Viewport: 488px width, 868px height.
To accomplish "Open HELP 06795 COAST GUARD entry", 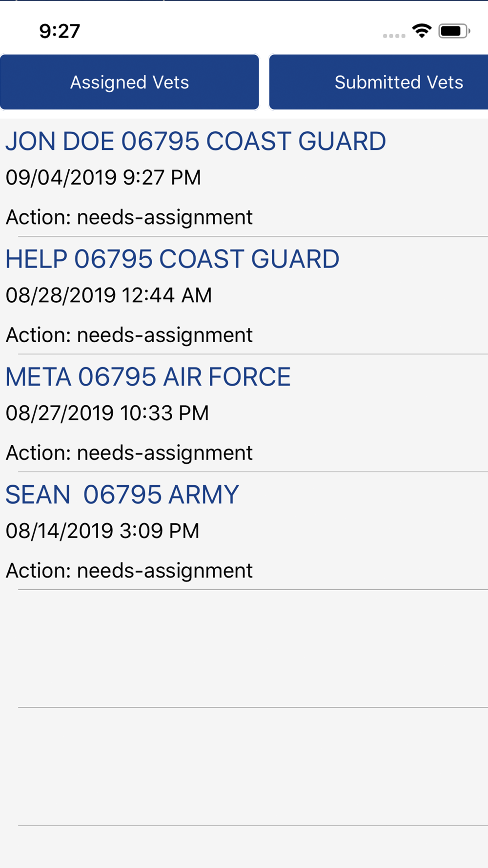I will pyautogui.click(x=172, y=259).
